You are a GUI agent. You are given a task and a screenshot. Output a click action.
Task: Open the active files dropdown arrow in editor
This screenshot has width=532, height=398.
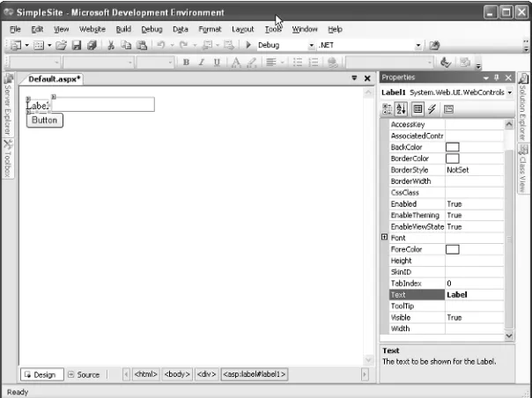(x=354, y=78)
